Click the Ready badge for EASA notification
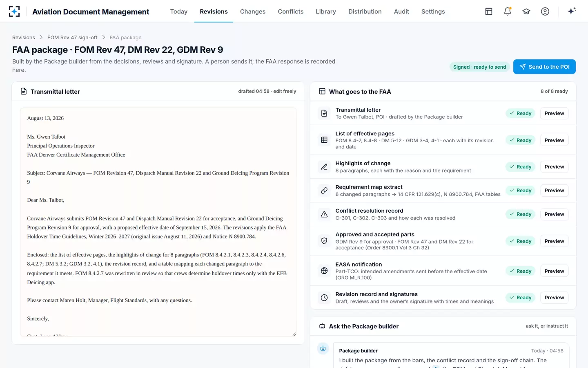 pyautogui.click(x=520, y=271)
